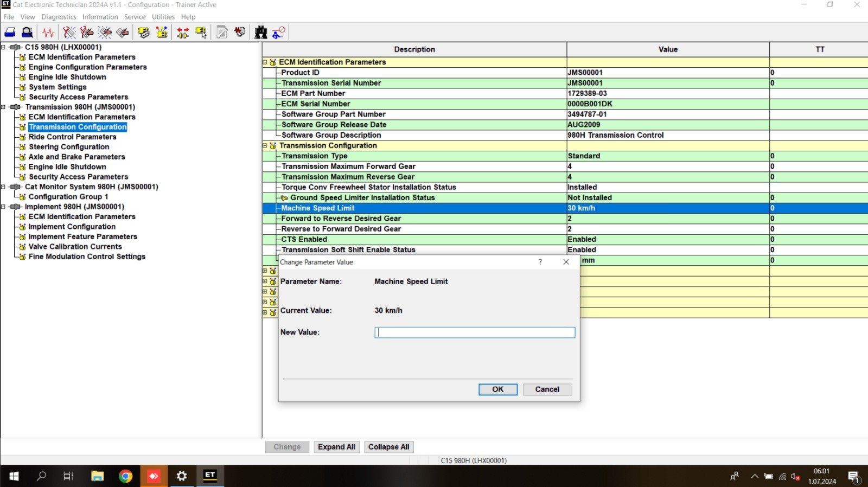Close the Change Parameter Value dialog
Screen dimensions: 868x487
coord(566,262)
